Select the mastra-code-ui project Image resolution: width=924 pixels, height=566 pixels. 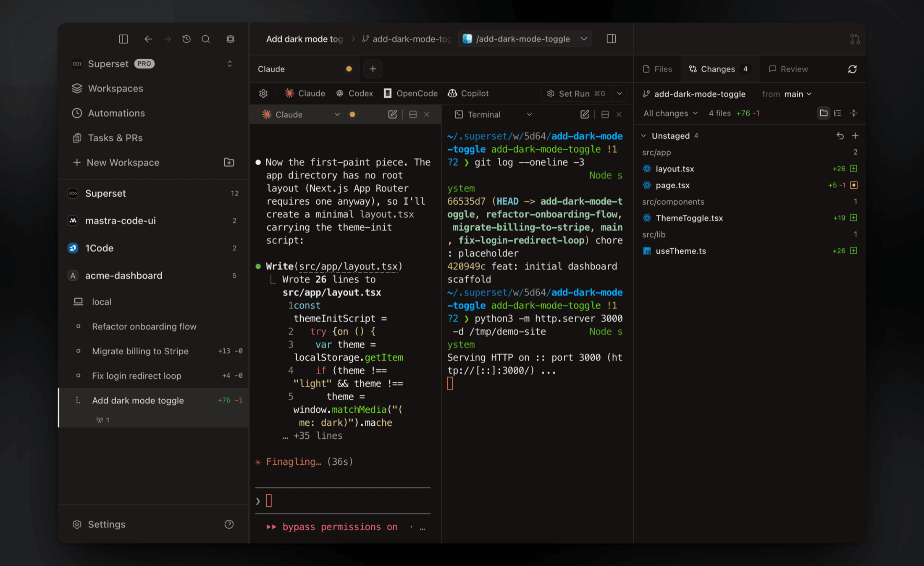[153, 221]
